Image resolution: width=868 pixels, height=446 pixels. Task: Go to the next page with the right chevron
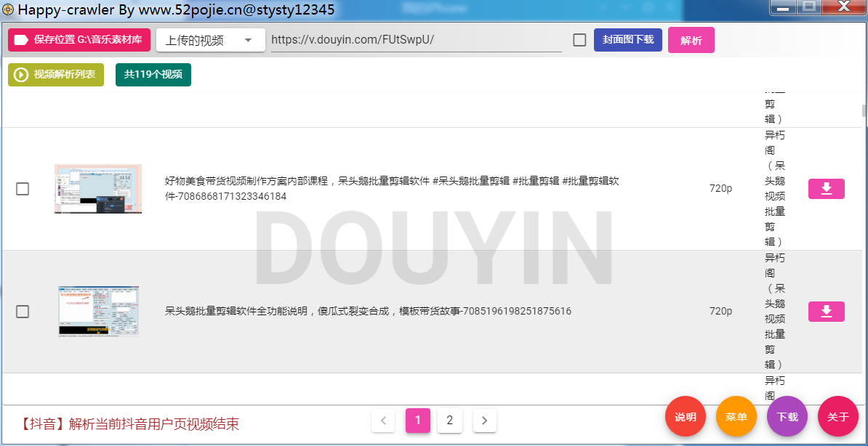pyautogui.click(x=485, y=421)
